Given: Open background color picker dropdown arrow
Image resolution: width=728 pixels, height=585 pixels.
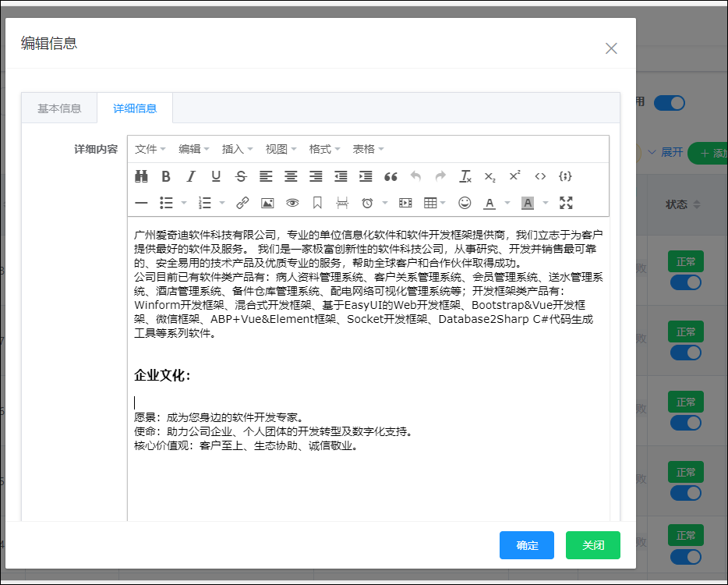Looking at the screenshot, I should (546, 203).
